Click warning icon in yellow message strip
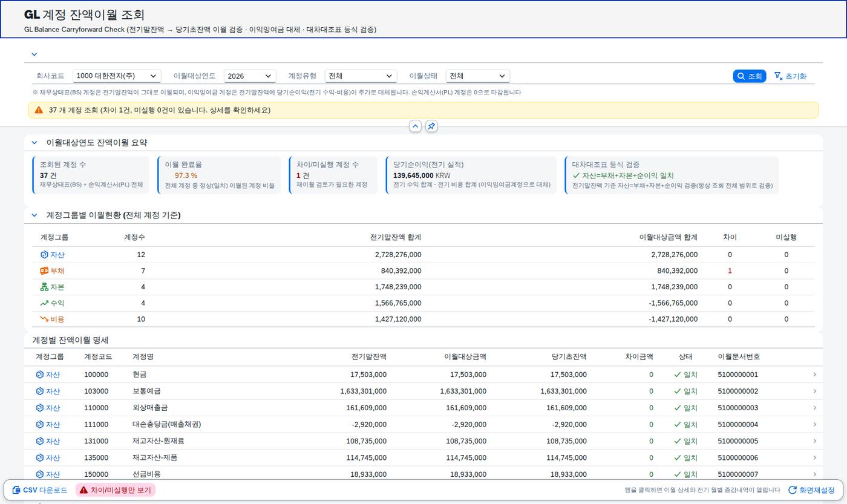The height and width of the screenshot is (504, 847). (x=39, y=110)
